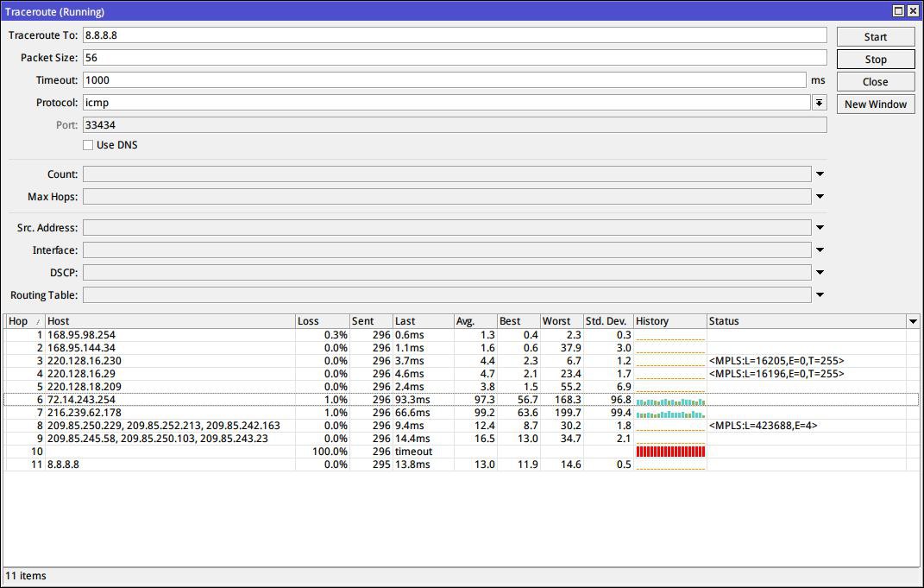Expand the Interface field arrow
924x588 pixels.
click(820, 250)
